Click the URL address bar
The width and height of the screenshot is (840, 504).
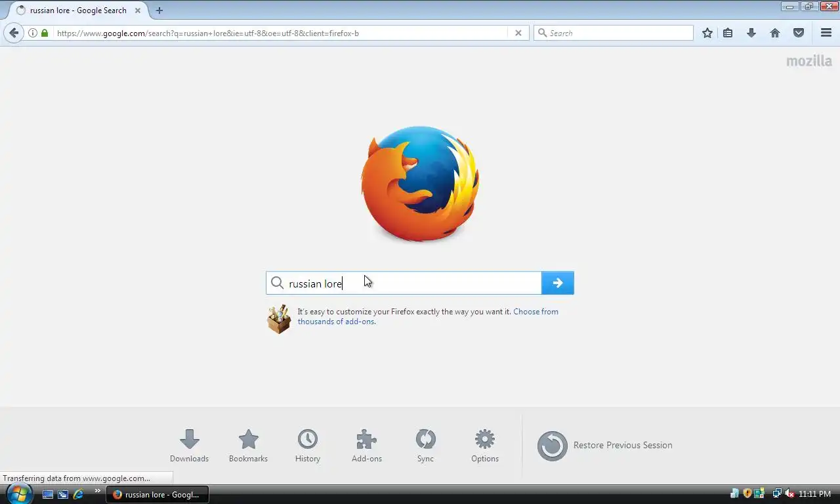point(281,33)
